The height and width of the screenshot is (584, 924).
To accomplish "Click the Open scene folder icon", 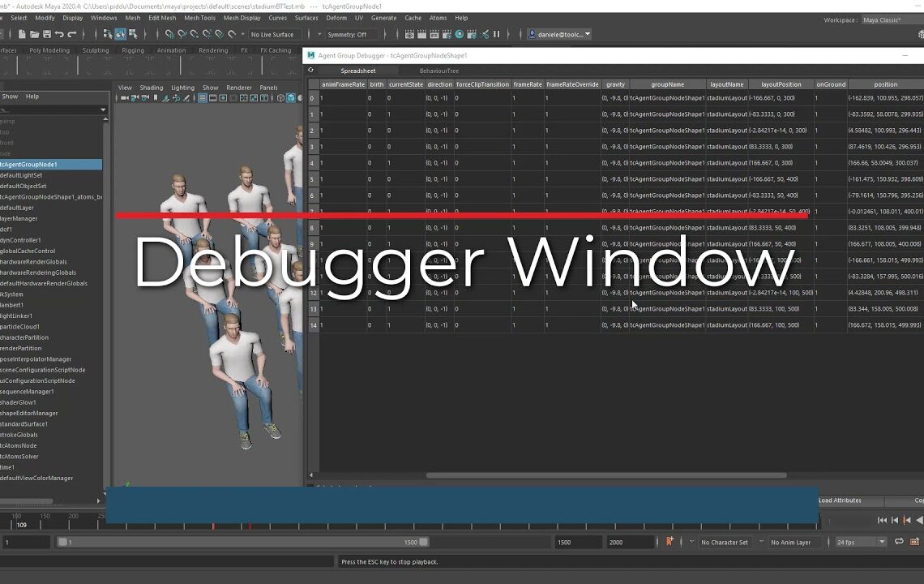I will click(x=34, y=34).
